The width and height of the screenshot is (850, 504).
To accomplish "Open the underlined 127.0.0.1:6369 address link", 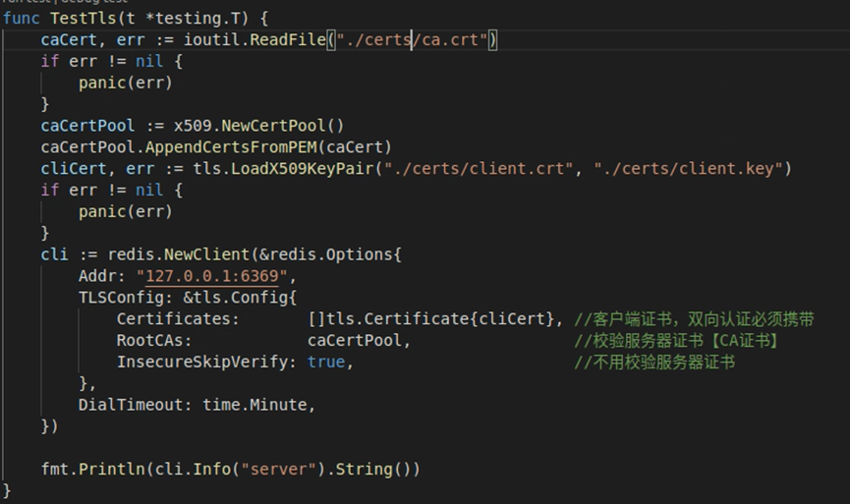I will (x=212, y=276).
